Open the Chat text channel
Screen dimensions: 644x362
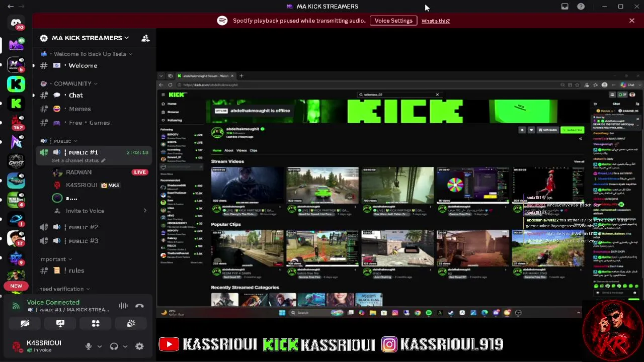(x=93, y=96)
